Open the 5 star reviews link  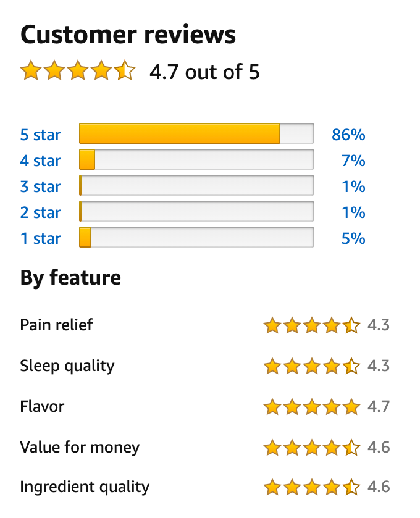[41, 135]
